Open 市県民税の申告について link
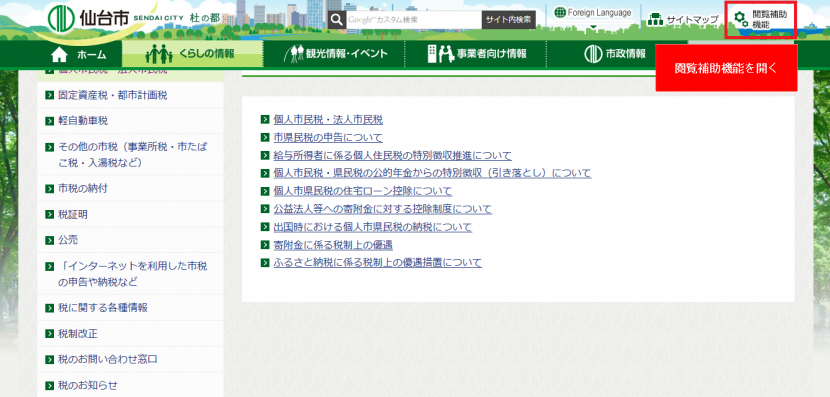Screen dimensions: 830x397 [x=328, y=138]
